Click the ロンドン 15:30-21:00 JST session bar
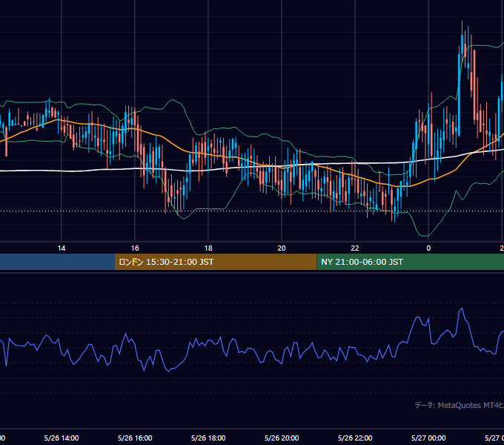Image resolution: width=504 pixels, height=445 pixels. tap(216, 262)
